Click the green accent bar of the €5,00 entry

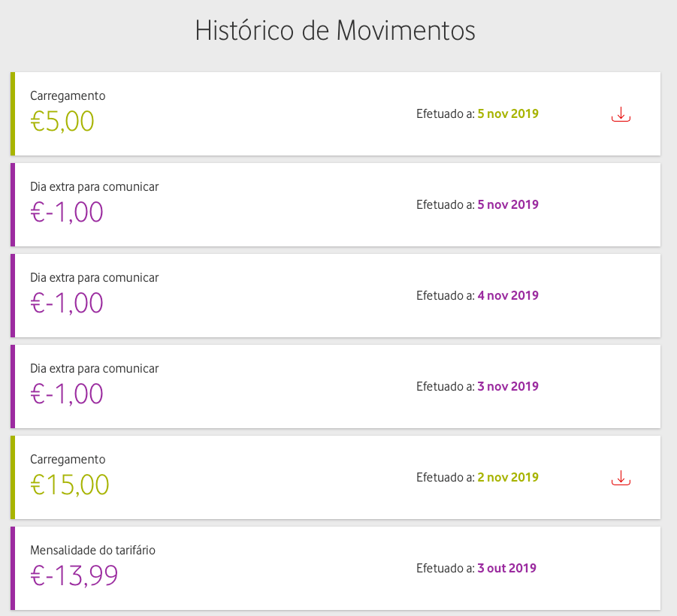tap(12, 113)
